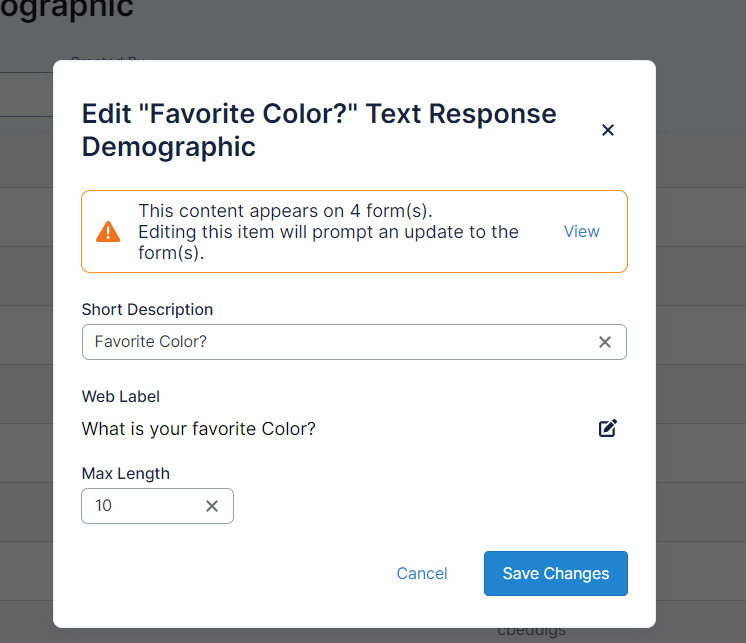Click the dimmed page heading behind dialog
The width and height of the screenshot is (746, 643).
click(66, 10)
